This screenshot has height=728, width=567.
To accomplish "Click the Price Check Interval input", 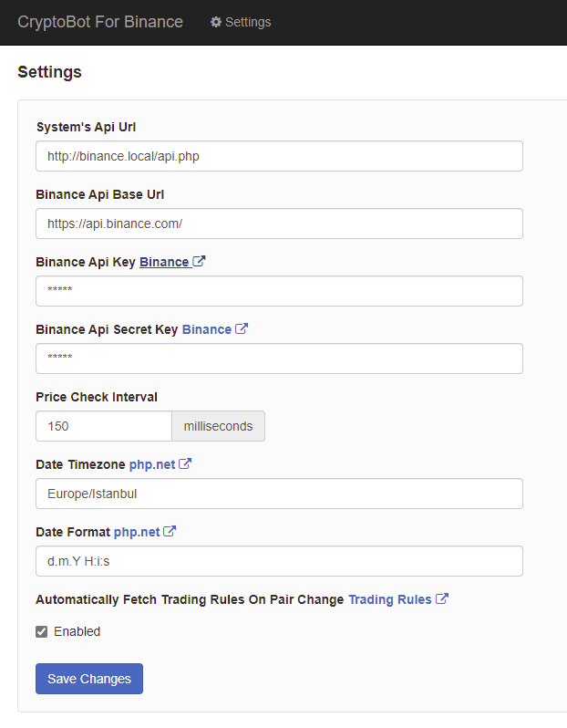I will coord(104,426).
